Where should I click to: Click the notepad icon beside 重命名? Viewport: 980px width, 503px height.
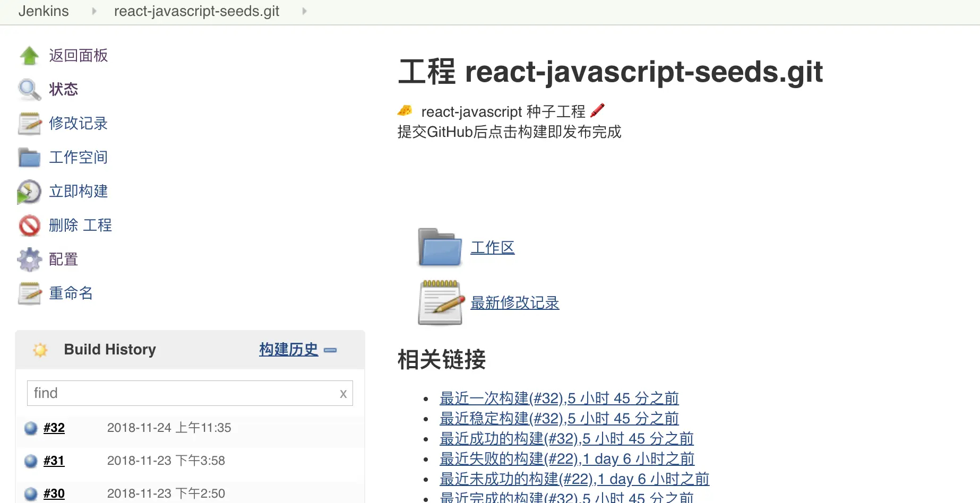29,293
